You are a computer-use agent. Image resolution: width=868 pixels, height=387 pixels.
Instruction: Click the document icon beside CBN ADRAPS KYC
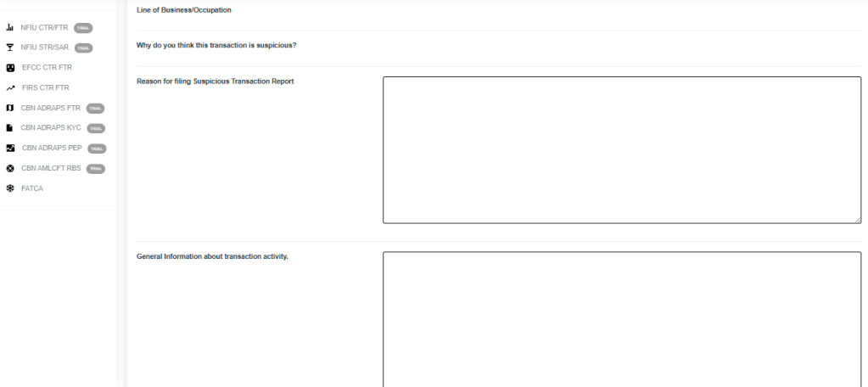[x=10, y=128]
